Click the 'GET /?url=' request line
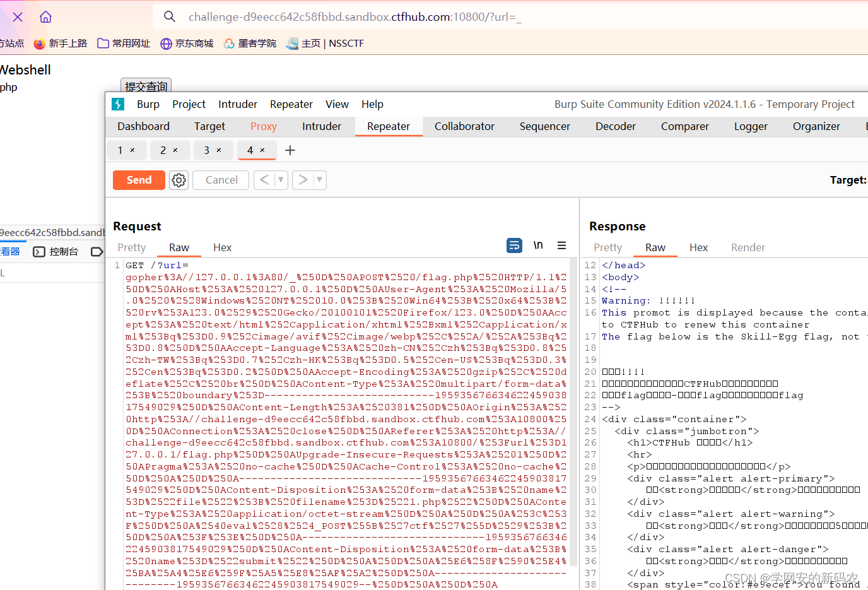Image resolution: width=868 pixels, height=590 pixels. tap(157, 265)
